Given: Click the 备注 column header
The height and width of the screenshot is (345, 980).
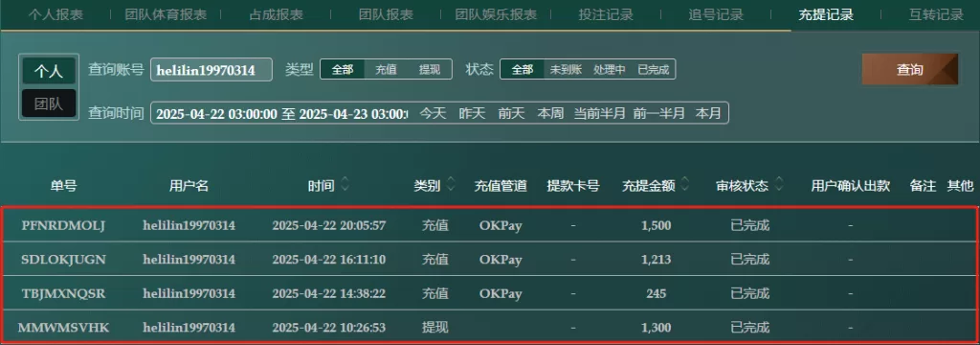Looking at the screenshot, I should [x=923, y=186].
